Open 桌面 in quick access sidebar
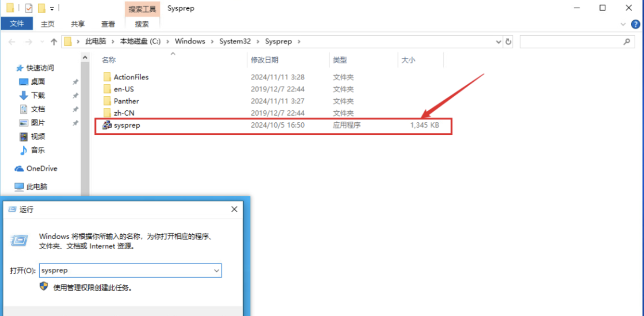This screenshot has height=316, width=644. click(x=38, y=82)
